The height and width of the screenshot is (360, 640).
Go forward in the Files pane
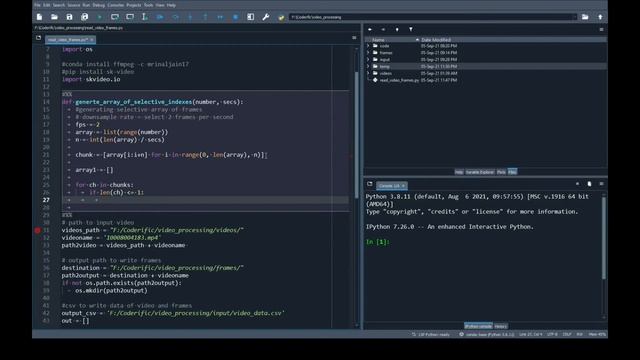(x=383, y=29)
